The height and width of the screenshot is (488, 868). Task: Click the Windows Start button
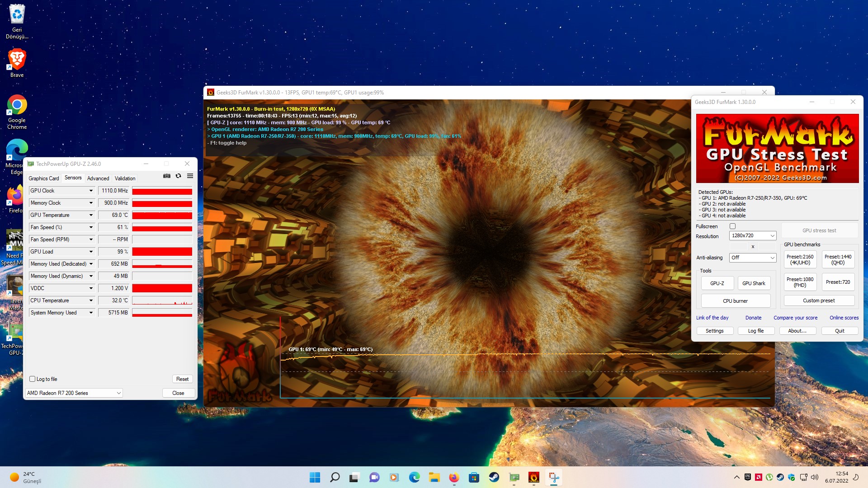315,477
